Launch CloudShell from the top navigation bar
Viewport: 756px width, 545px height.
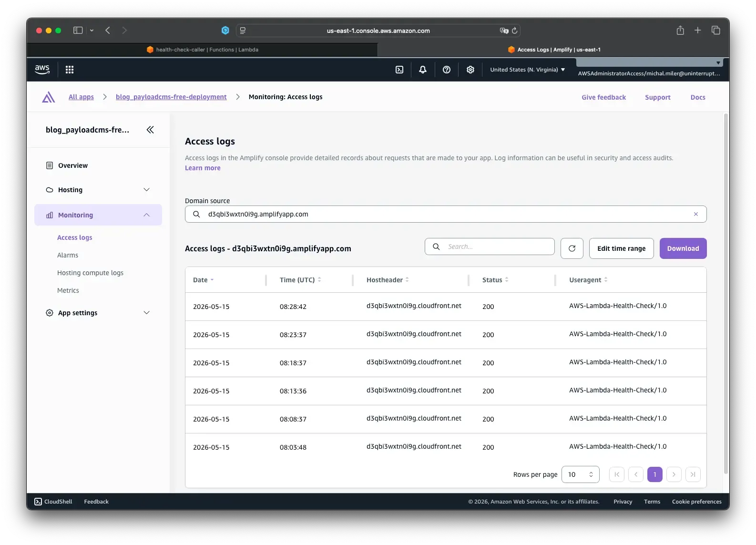(x=399, y=70)
